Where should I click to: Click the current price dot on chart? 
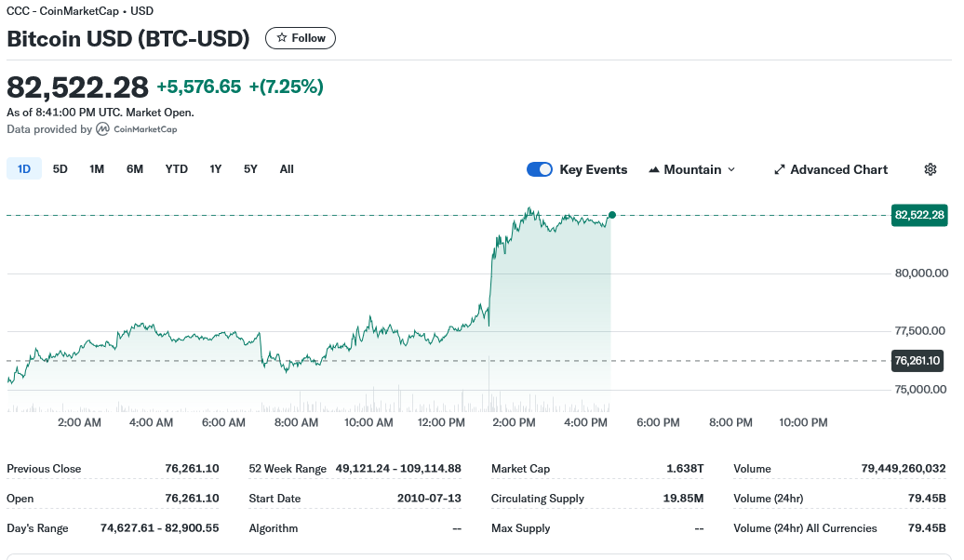[x=611, y=215]
